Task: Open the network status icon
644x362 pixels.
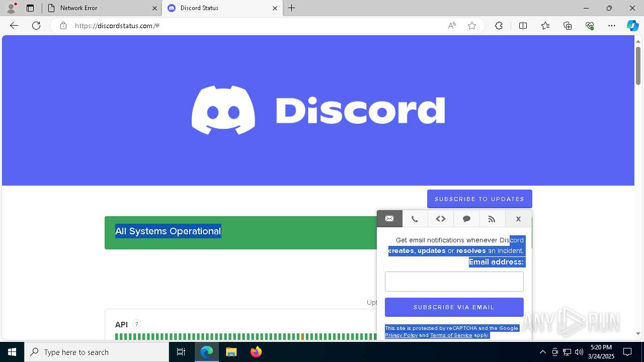Action: pyautogui.click(x=567, y=352)
